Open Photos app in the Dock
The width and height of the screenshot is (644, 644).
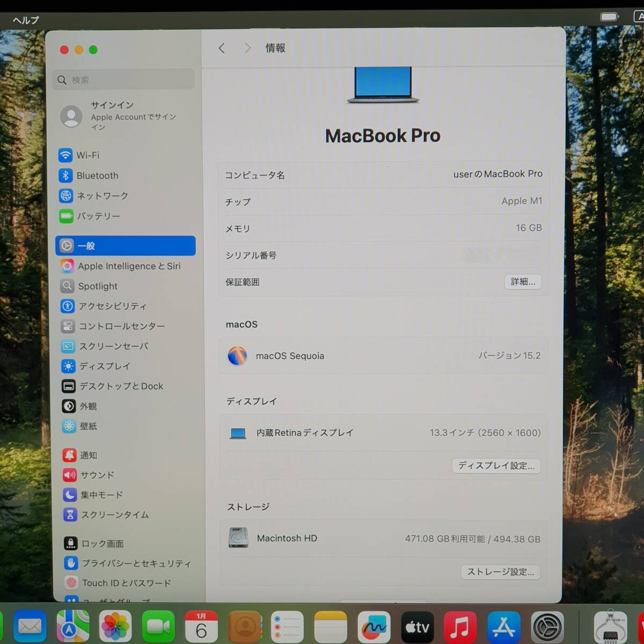click(x=115, y=626)
